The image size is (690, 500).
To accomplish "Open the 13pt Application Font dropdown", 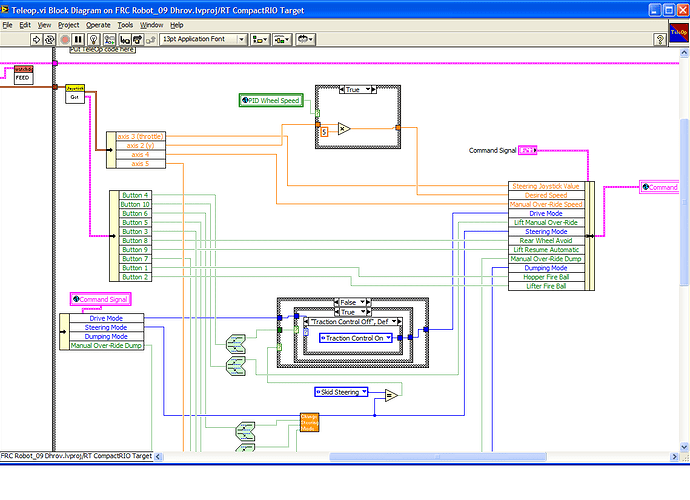I will (202, 39).
